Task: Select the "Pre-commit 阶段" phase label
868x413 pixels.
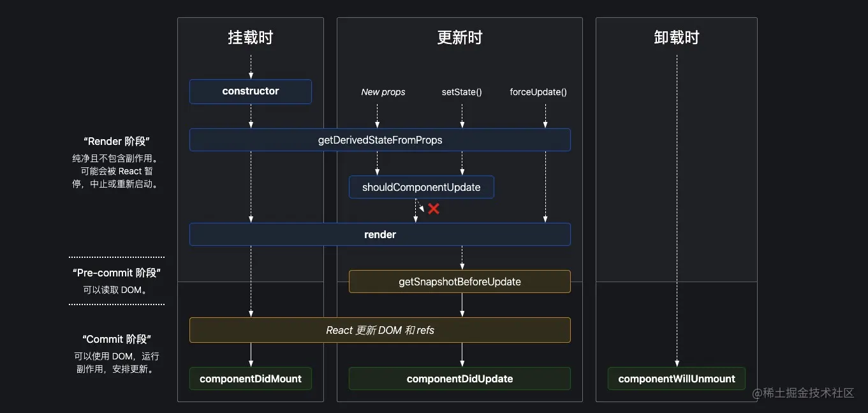Action: coord(117,273)
